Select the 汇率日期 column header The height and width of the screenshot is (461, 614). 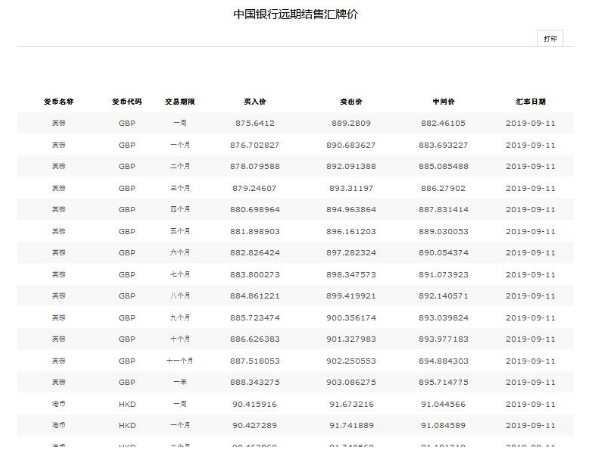(x=531, y=101)
